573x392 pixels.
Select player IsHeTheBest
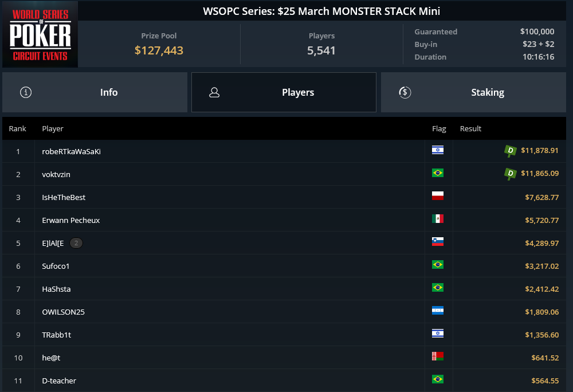(x=64, y=197)
